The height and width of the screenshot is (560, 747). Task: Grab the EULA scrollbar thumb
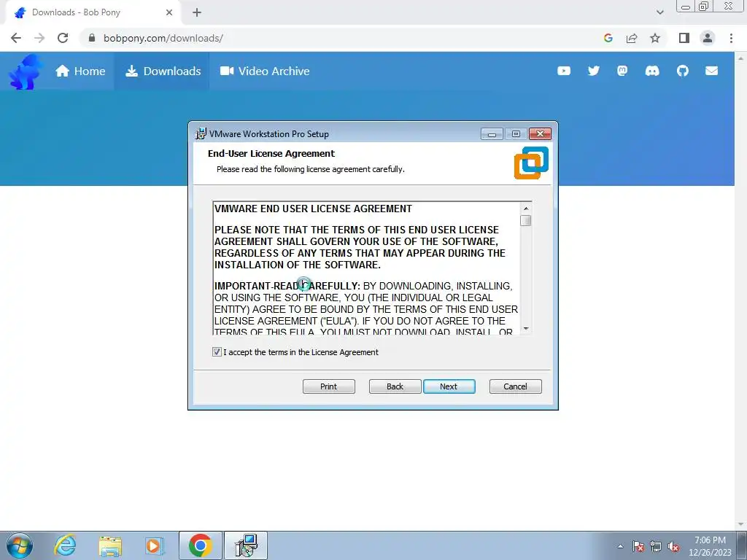[x=525, y=220]
